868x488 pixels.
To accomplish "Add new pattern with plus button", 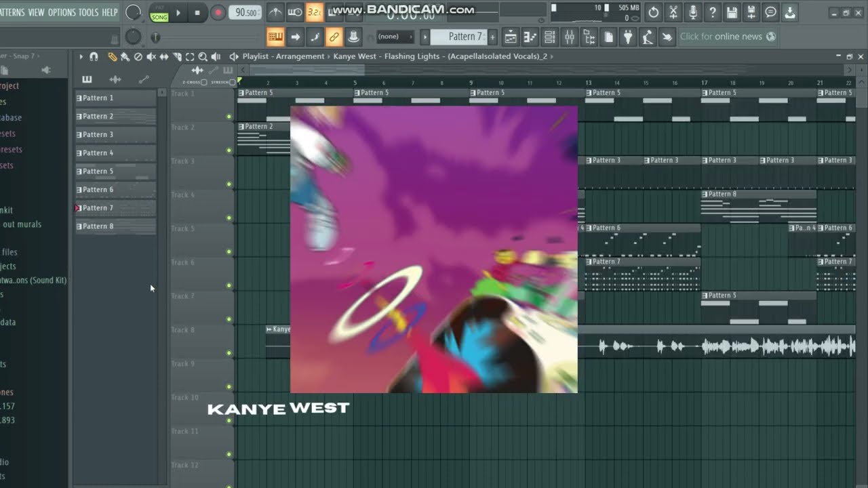I will (492, 37).
